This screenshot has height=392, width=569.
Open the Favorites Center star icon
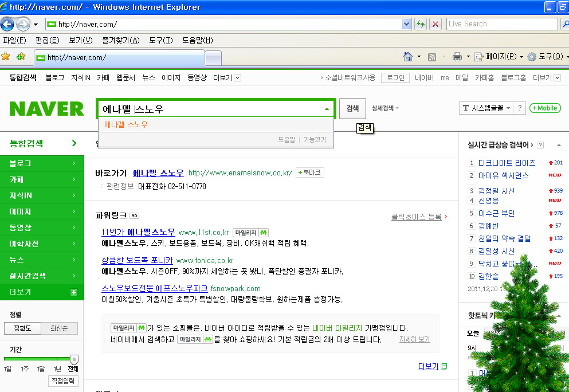pyautogui.click(x=6, y=56)
